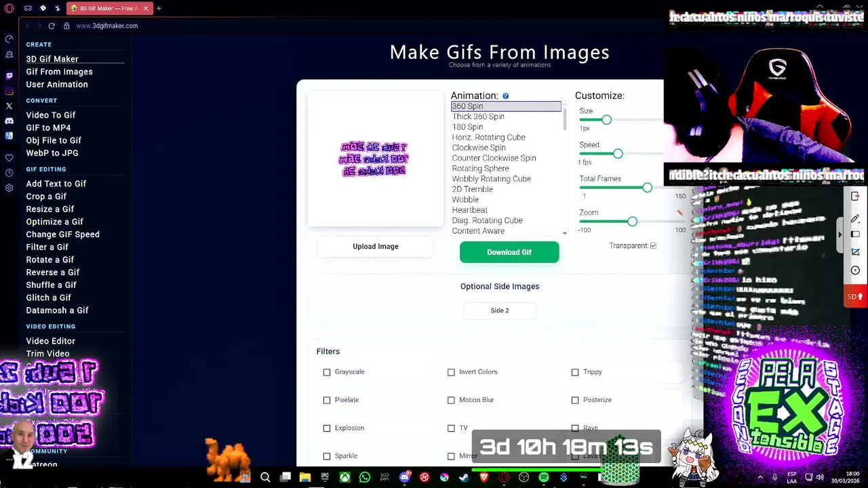This screenshot has width=868, height=488.
Task: Click the Upload Image button
Action: point(376,247)
